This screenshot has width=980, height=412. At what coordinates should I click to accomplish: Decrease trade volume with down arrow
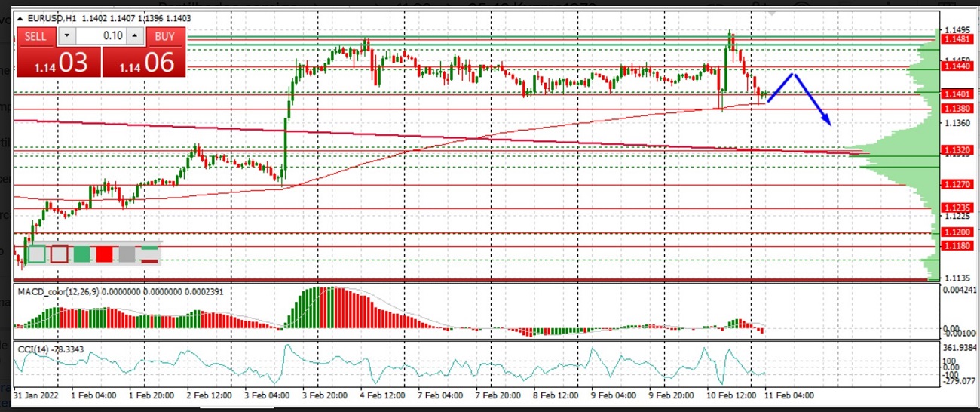coord(66,36)
